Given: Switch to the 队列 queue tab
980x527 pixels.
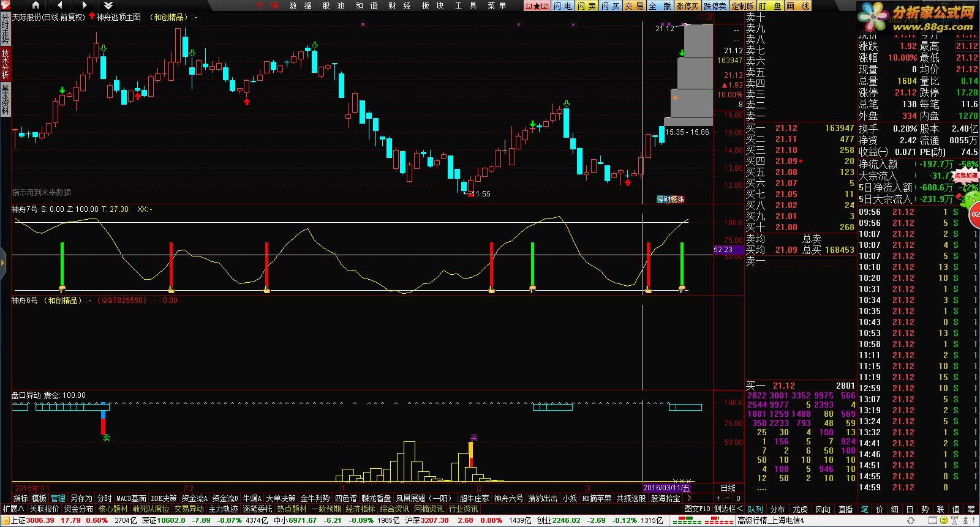Looking at the screenshot, I should (x=755, y=509).
